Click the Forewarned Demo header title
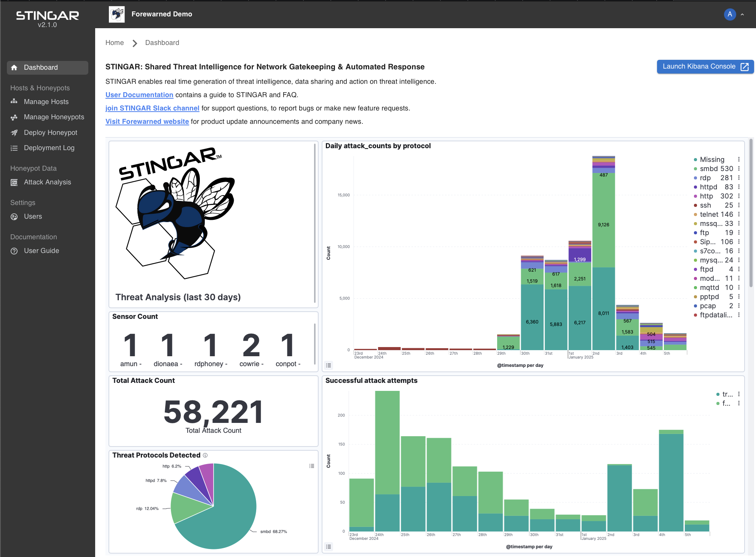This screenshot has height=557, width=756. [162, 14]
